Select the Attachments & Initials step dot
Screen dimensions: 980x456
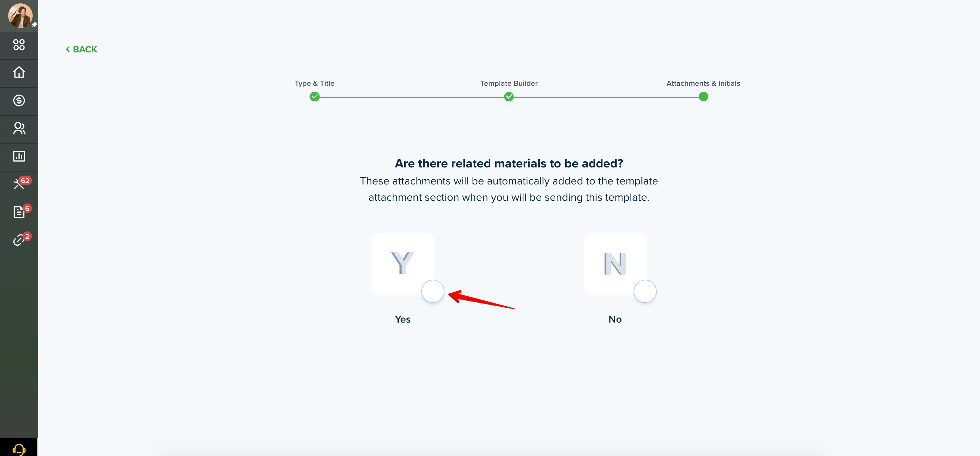[x=703, y=97]
